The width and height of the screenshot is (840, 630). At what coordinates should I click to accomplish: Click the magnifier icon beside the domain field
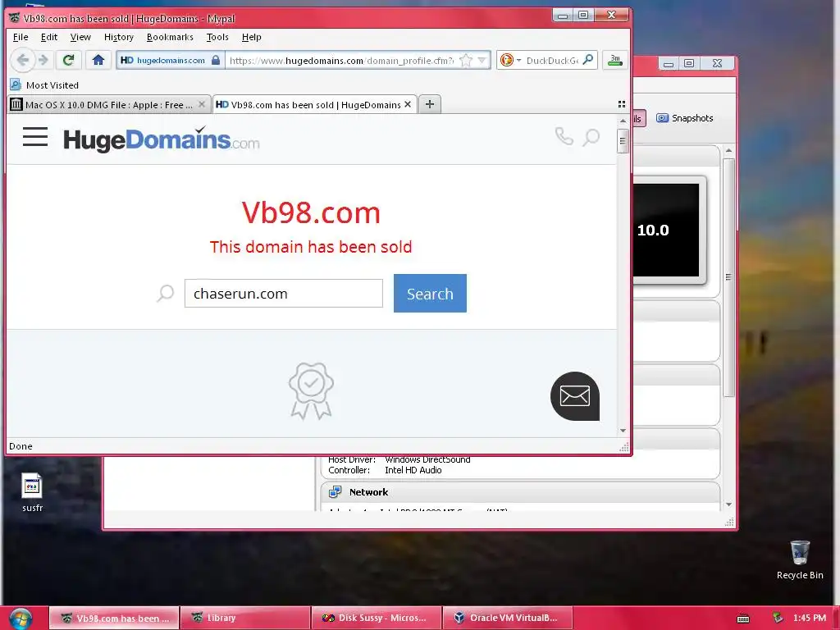tap(166, 293)
